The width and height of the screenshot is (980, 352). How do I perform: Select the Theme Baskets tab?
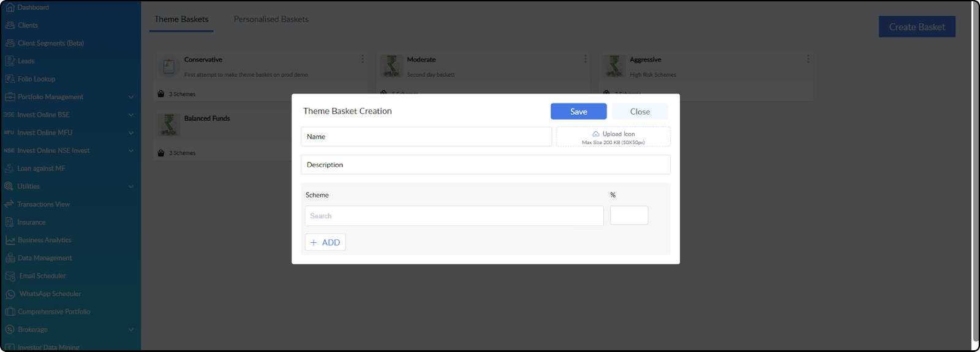[181, 19]
